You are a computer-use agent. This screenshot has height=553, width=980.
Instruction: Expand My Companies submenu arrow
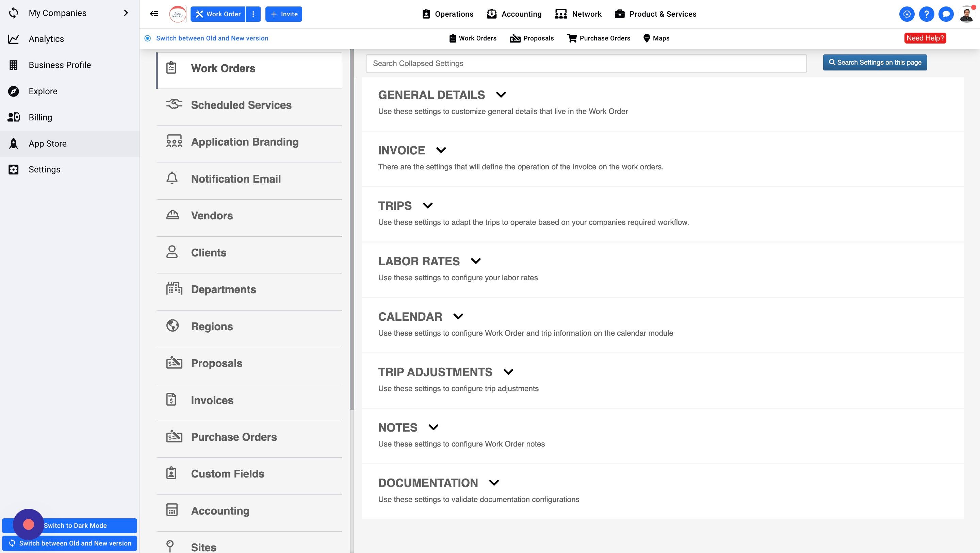point(126,13)
